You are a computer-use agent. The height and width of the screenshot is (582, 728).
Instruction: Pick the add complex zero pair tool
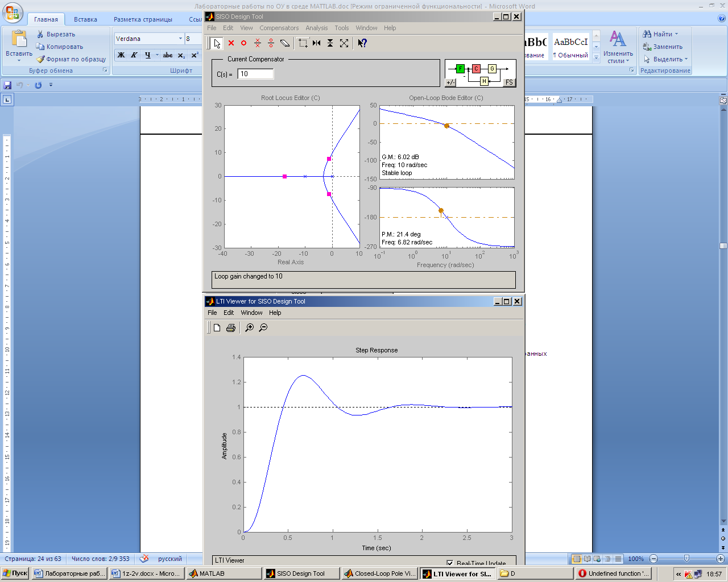pyautogui.click(x=271, y=43)
